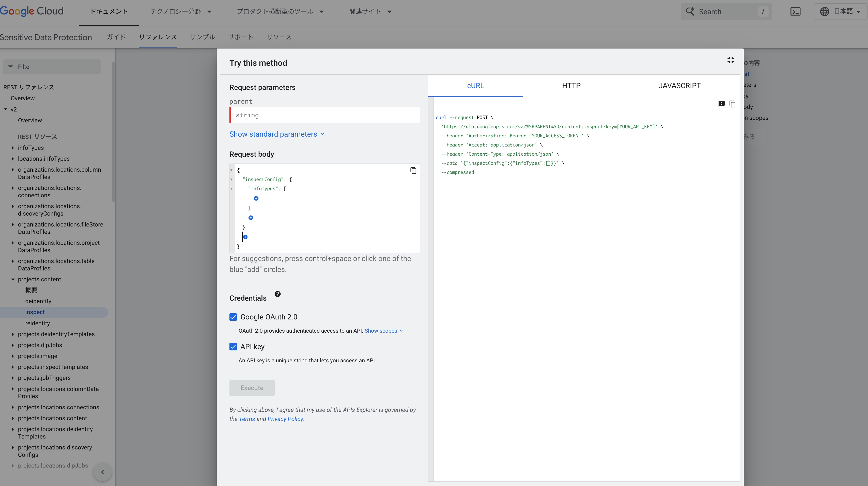Expand the Show scopes link
Image resolution: width=868 pixels, height=486 pixels.
(x=383, y=331)
